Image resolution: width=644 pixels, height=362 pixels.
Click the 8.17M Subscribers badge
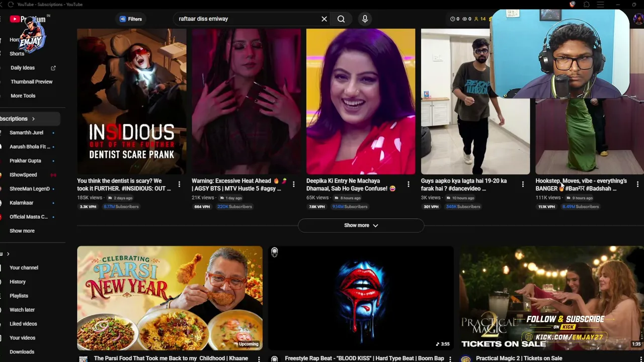click(121, 207)
